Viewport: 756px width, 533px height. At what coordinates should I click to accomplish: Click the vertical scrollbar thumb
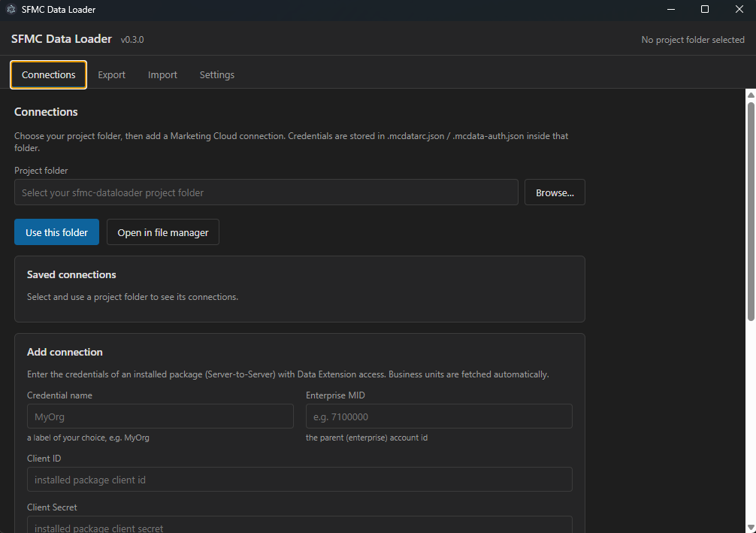coord(751,211)
